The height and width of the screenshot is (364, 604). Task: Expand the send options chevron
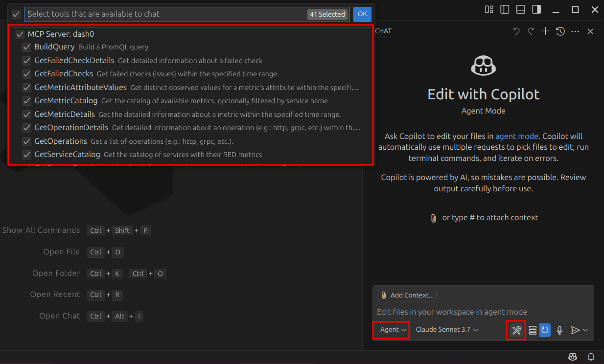click(x=585, y=330)
